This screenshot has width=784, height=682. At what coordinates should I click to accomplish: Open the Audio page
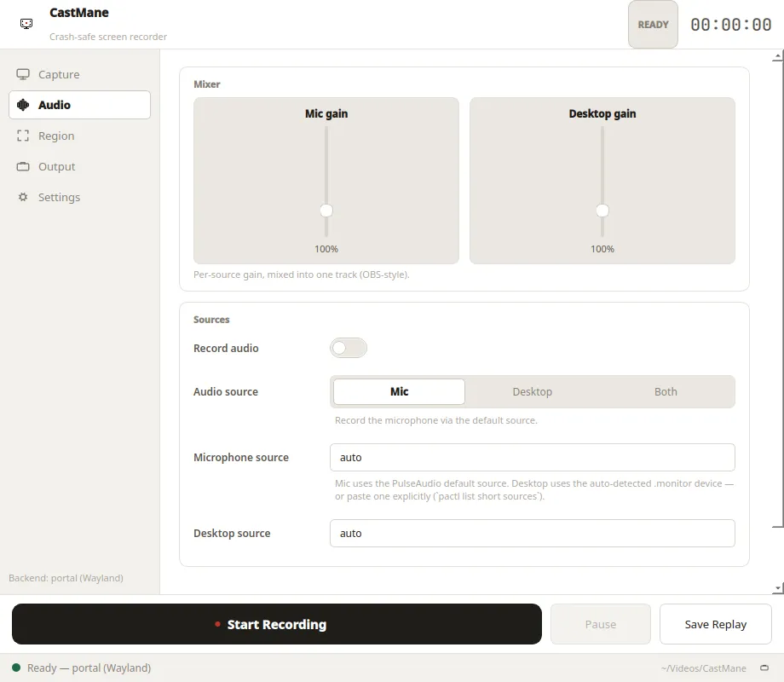tap(79, 105)
